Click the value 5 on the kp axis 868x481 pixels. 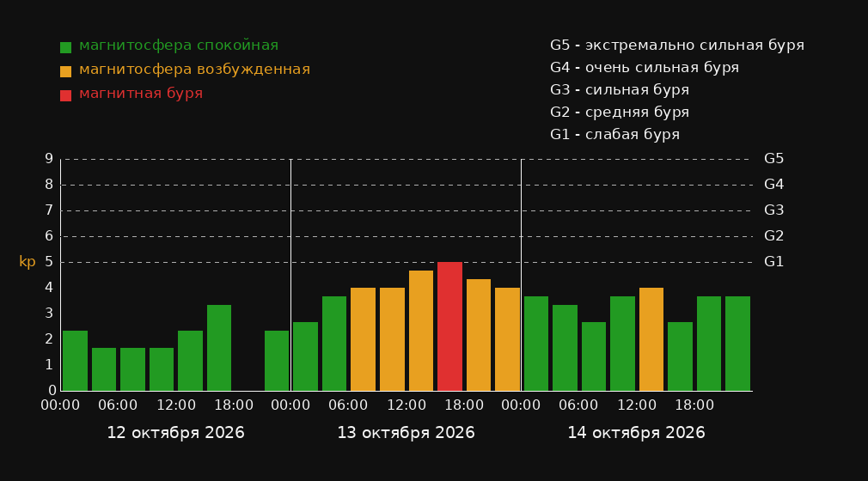[49, 262]
